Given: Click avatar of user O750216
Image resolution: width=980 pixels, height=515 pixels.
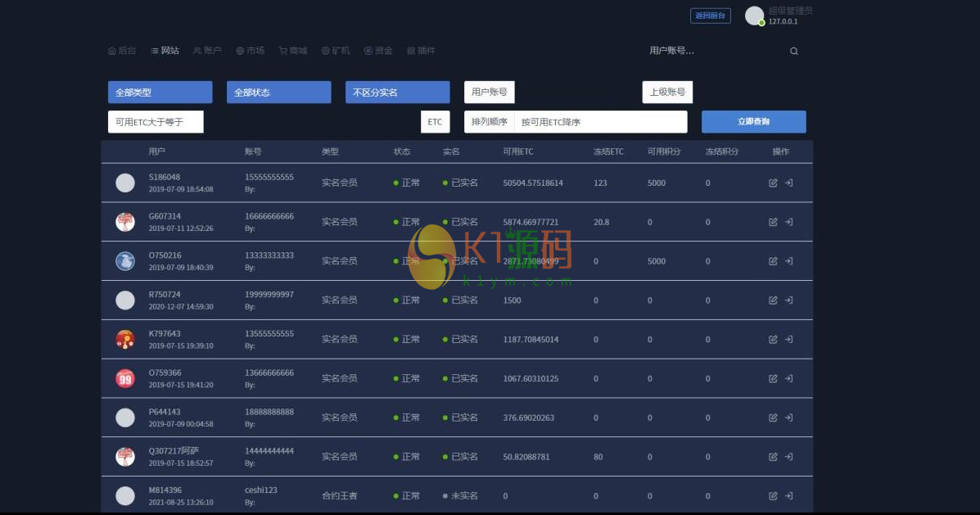Looking at the screenshot, I should click(125, 261).
